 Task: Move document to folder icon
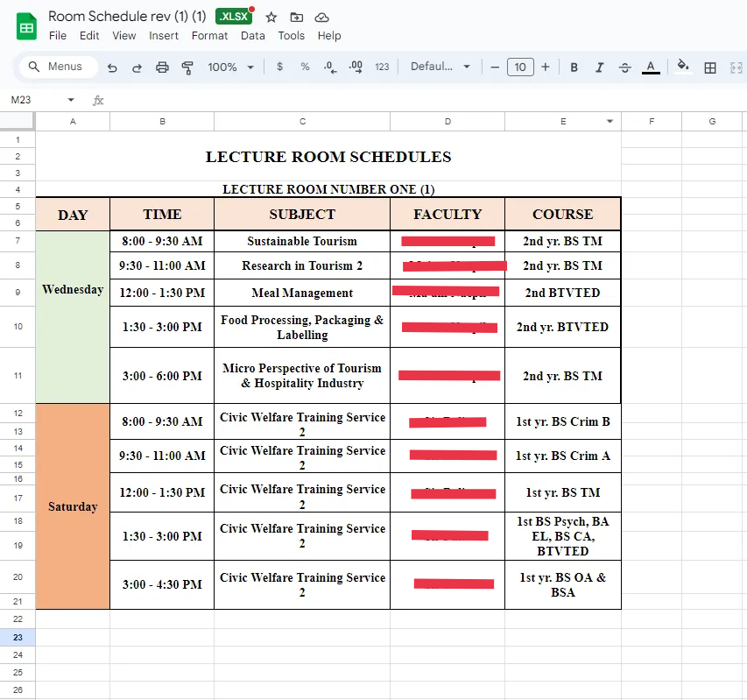click(x=296, y=18)
